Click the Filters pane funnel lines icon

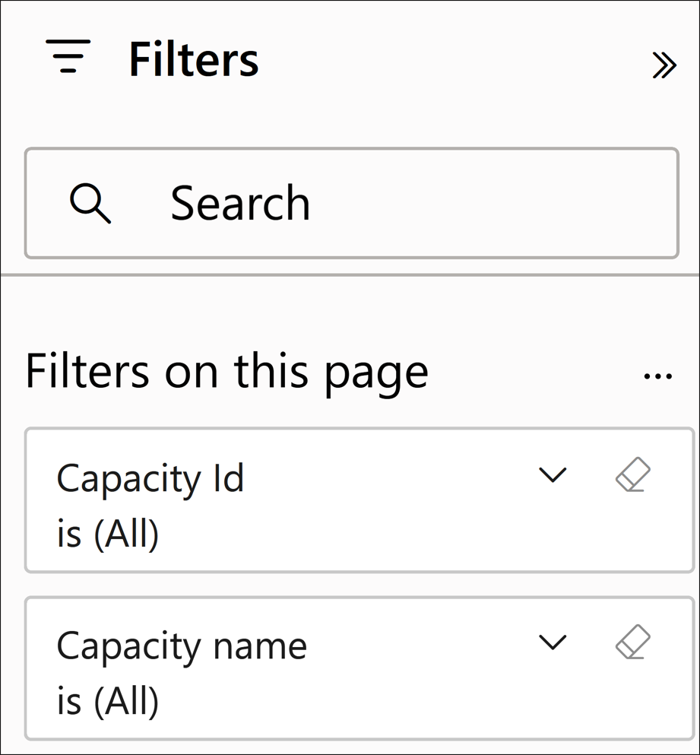click(68, 57)
